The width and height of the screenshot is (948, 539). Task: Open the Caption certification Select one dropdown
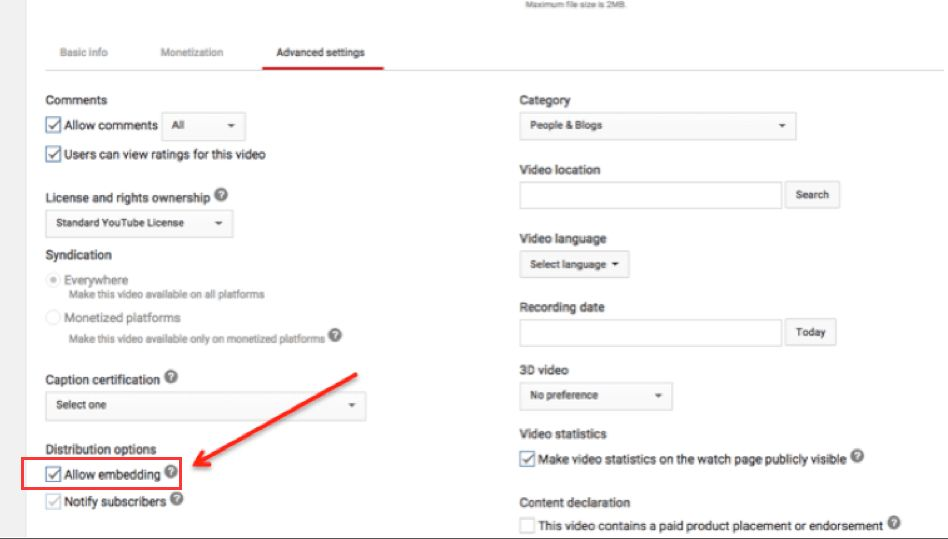[x=205, y=405]
